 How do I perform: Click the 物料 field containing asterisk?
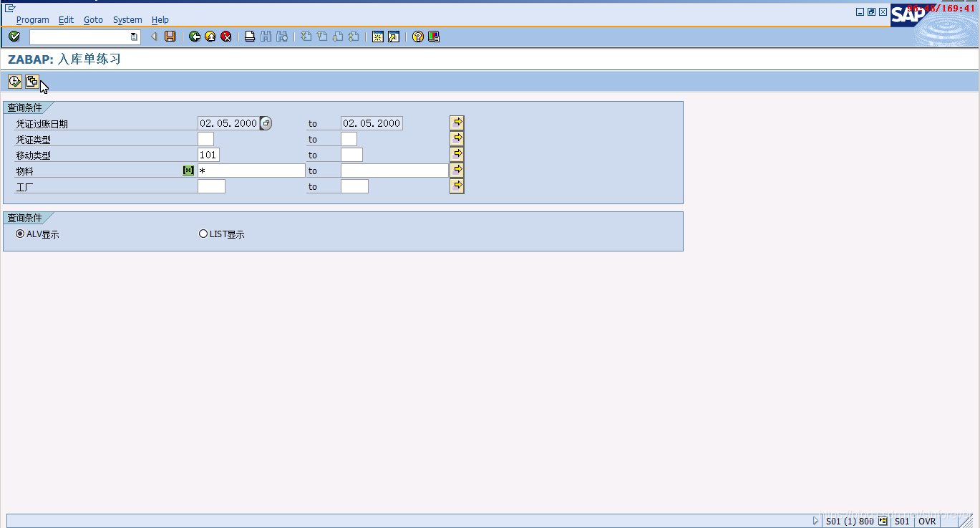pyautogui.click(x=251, y=171)
